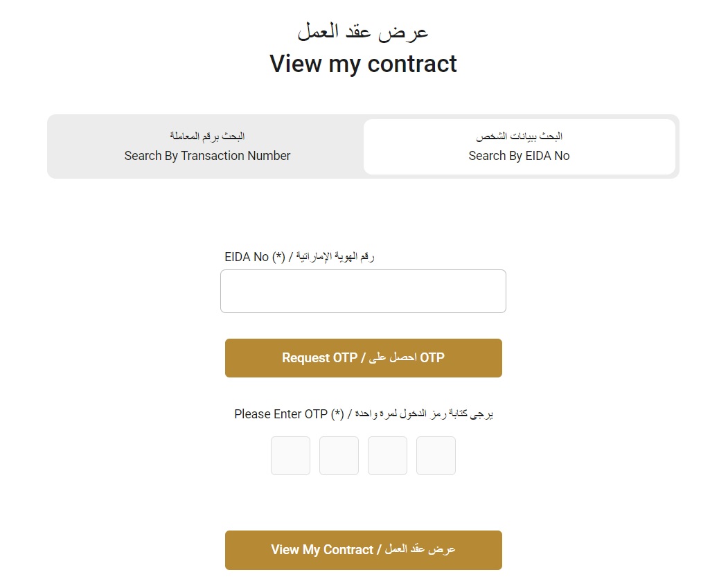This screenshot has height=588, width=728.
Task: Click the white active tab panel
Action: [x=519, y=146]
